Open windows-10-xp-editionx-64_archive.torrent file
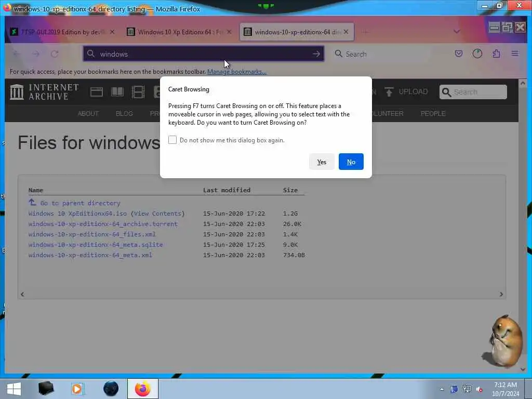This screenshot has height=399, width=532. click(x=103, y=224)
